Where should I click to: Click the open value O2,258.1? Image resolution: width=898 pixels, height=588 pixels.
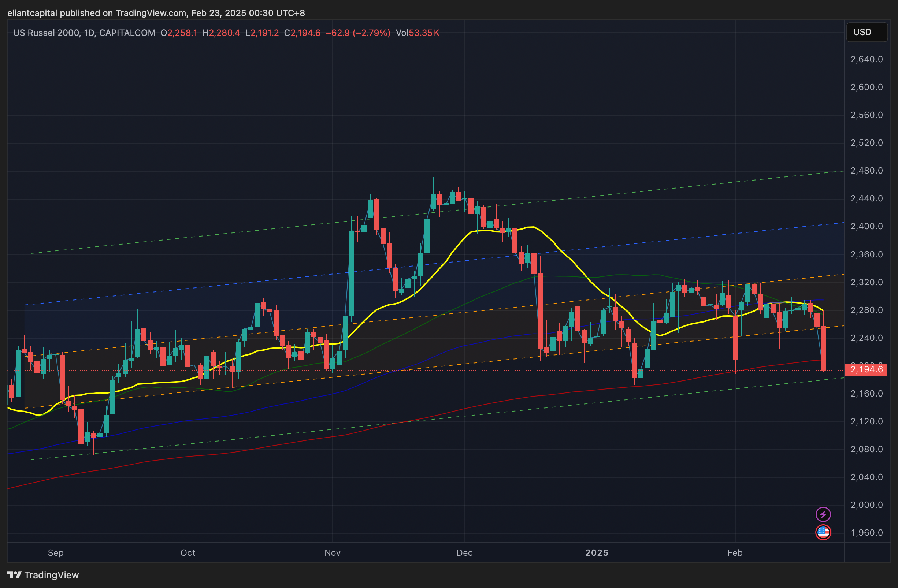click(178, 33)
